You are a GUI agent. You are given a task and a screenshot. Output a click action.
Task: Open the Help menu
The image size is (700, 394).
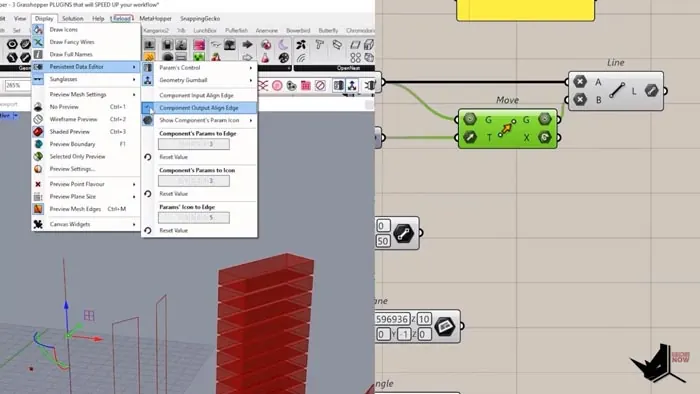pos(98,18)
